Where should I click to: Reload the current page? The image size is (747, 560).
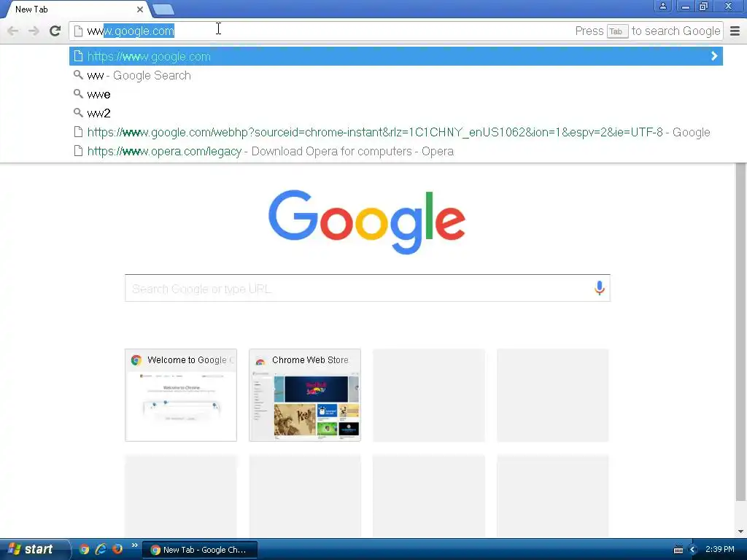coord(55,31)
